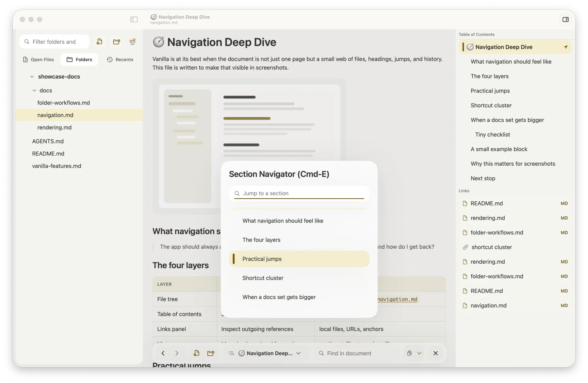Select "What navigation should feel like" in Section Navigator
The height and width of the screenshot is (383, 588).
pyautogui.click(x=299, y=221)
